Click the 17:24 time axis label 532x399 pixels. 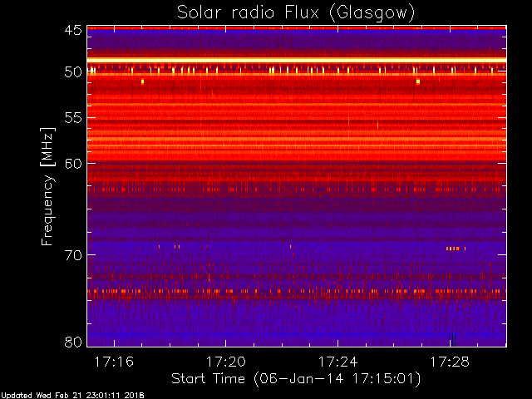[x=338, y=362]
